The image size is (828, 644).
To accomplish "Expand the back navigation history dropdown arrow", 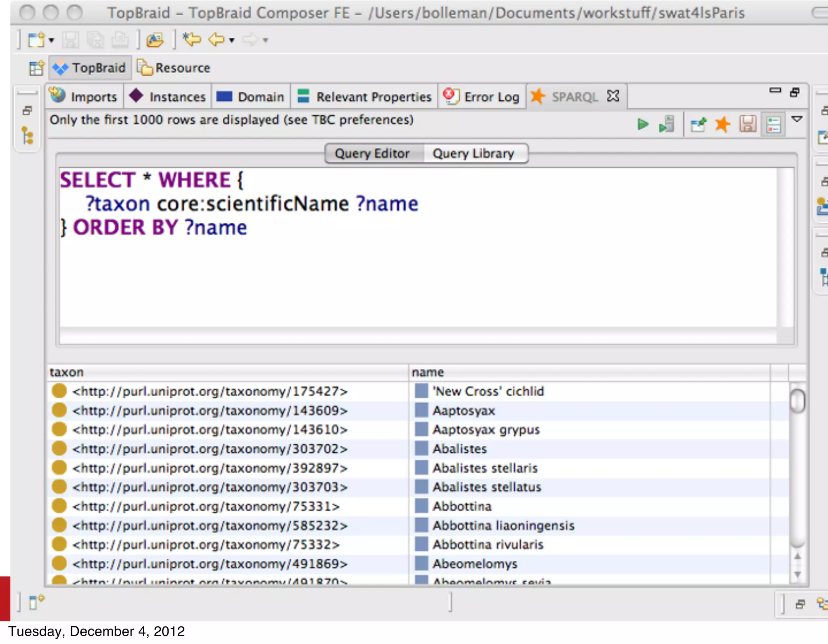I will [232, 40].
